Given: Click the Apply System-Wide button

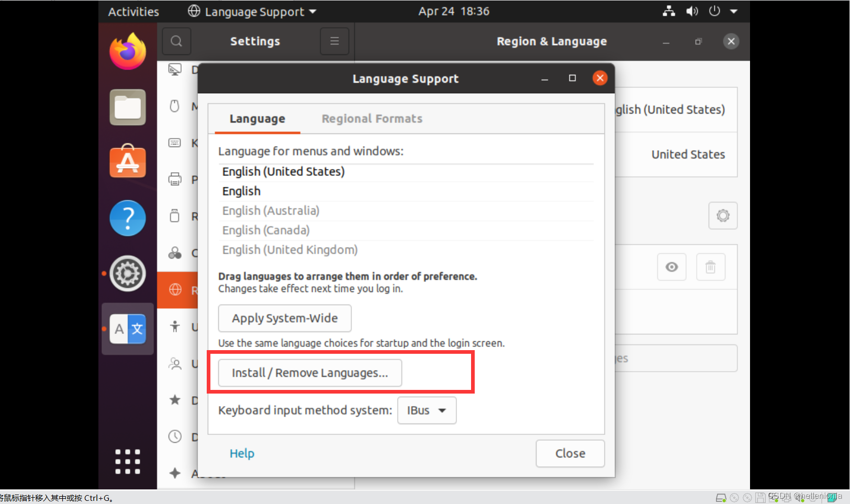Looking at the screenshot, I should point(284,318).
